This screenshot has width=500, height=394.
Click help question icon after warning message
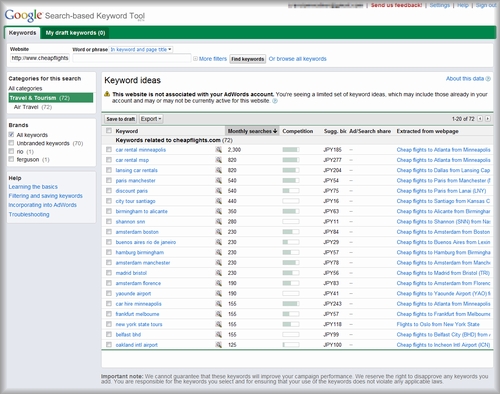pos(275,101)
